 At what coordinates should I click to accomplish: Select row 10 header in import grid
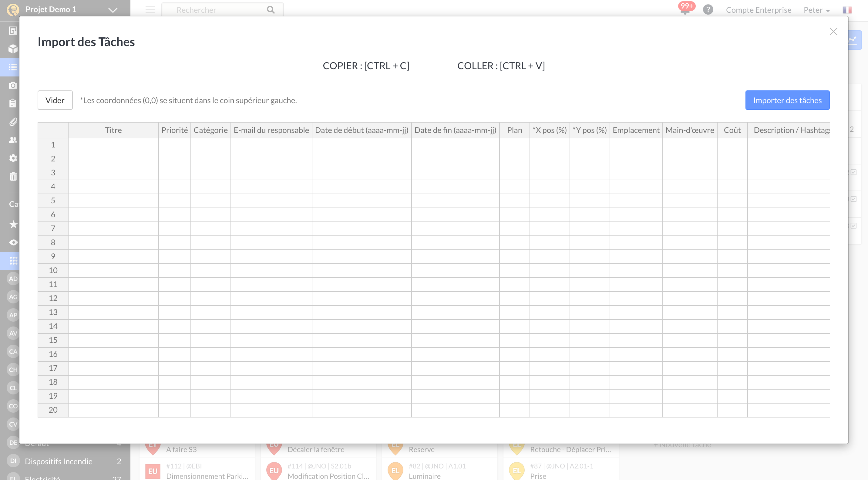point(53,270)
